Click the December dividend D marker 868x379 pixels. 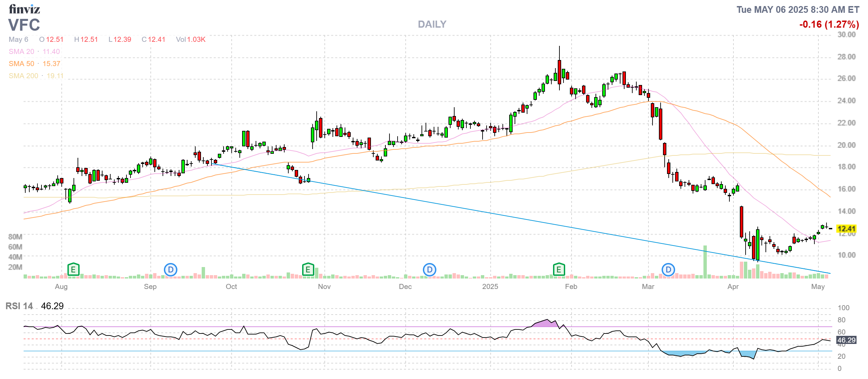point(429,269)
